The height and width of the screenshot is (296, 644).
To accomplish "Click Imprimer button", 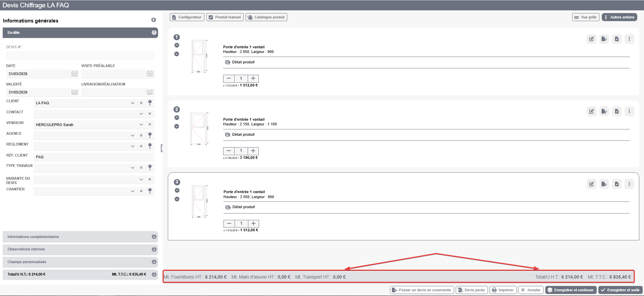I will pos(503,290).
